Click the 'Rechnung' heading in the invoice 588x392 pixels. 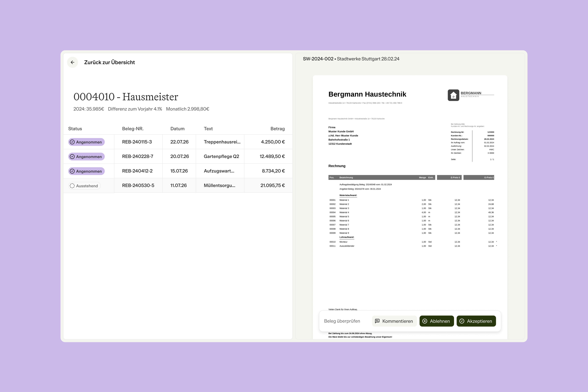pyautogui.click(x=337, y=166)
